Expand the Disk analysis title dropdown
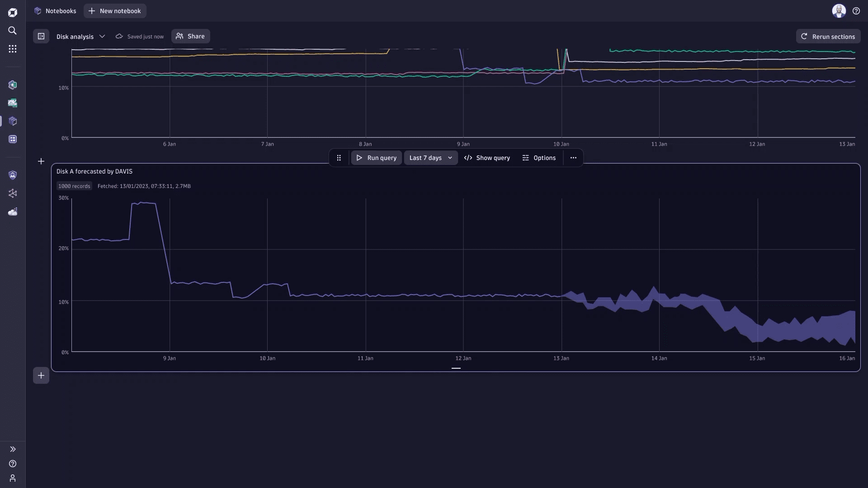The height and width of the screenshot is (488, 868). pyautogui.click(x=102, y=36)
